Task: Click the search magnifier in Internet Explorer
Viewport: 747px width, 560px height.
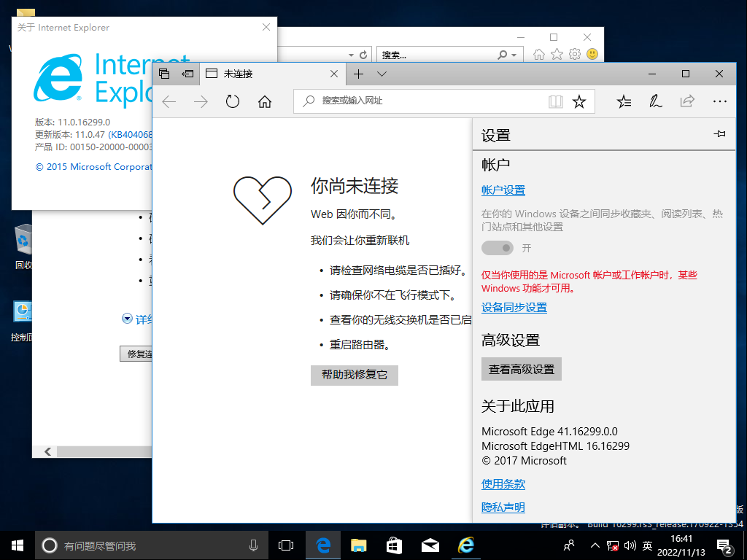Action: (502, 55)
